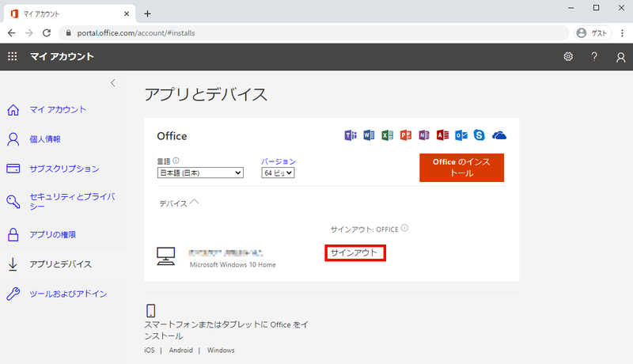This screenshot has width=633, height=364.
Task: Close the マイ アカウント browser tab
Action: tap(127, 13)
